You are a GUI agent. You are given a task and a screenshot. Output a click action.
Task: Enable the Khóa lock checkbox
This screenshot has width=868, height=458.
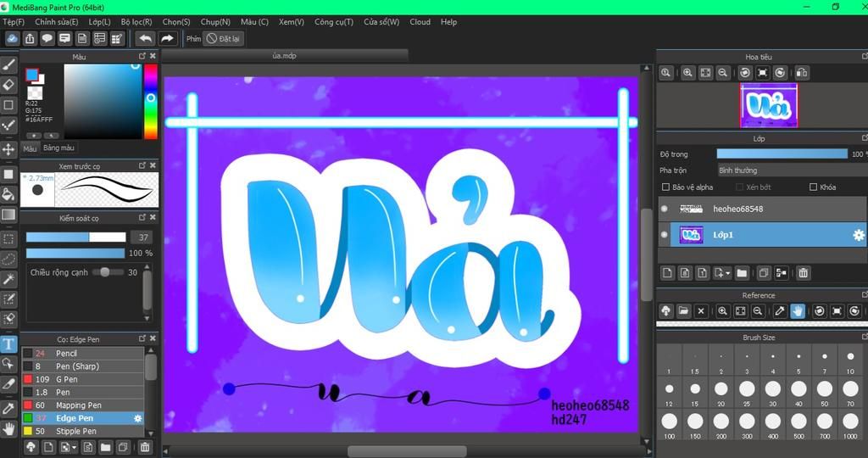pos(813,187)
